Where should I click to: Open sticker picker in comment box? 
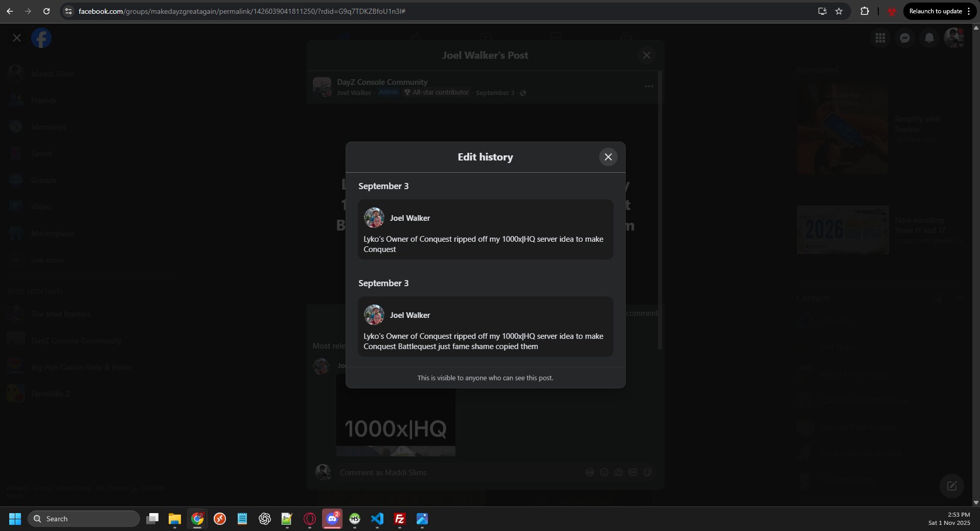(647, 473)
